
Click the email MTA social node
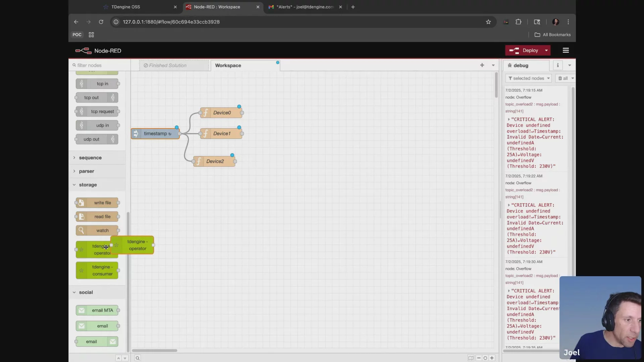pos(97,310)
